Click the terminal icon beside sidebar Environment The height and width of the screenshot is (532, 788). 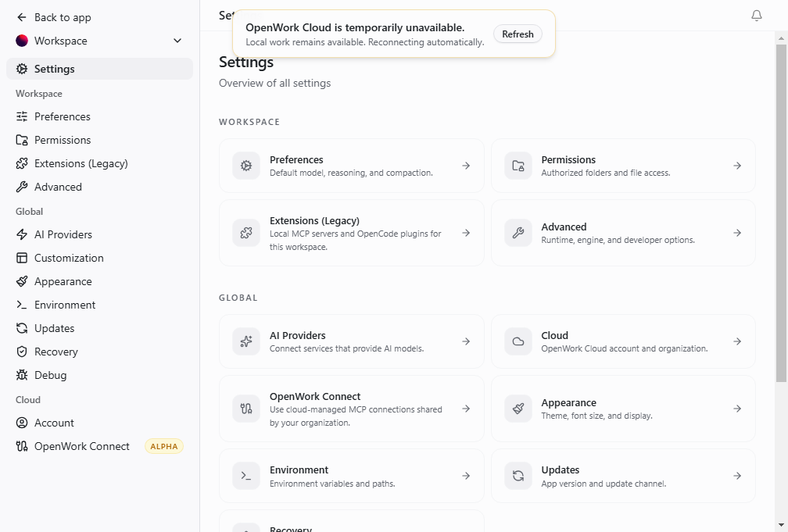tap(22, 305)
